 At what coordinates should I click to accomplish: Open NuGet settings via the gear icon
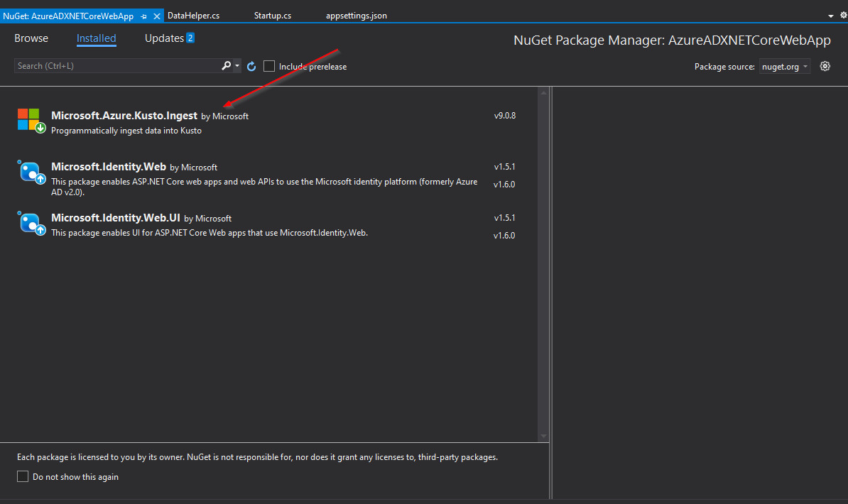(x=825, y=65)
